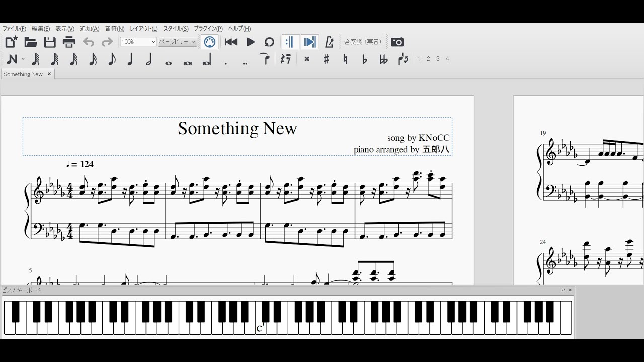Select the sharp accidental icon
Viewport: 644px width, 362px height.
(x=326, y=59)
